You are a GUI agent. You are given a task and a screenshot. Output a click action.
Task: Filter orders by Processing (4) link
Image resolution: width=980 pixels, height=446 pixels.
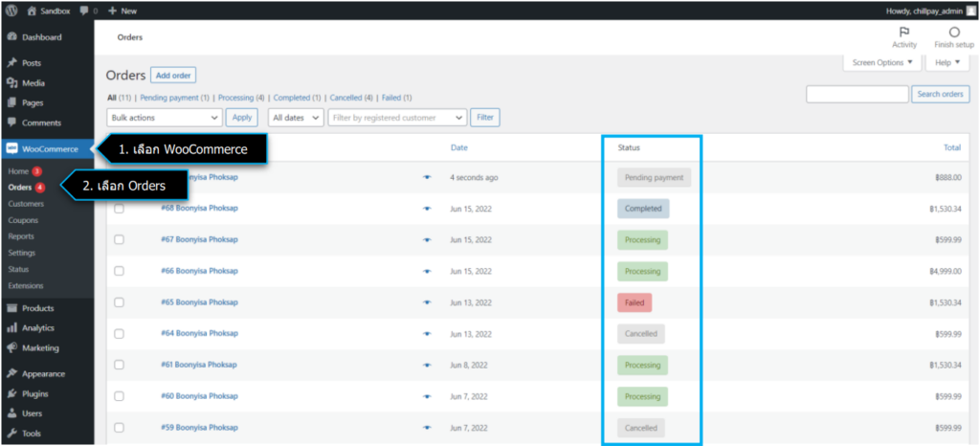[241, 98]
